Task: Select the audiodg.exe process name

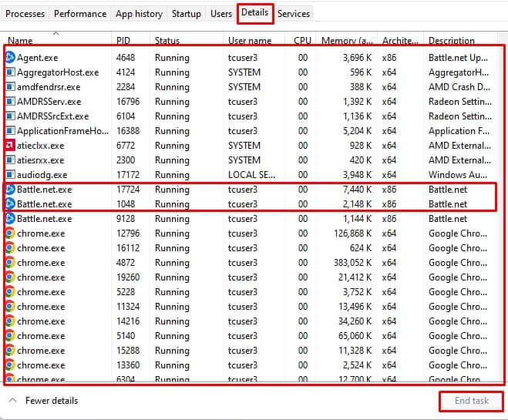Action: point(42,175)
